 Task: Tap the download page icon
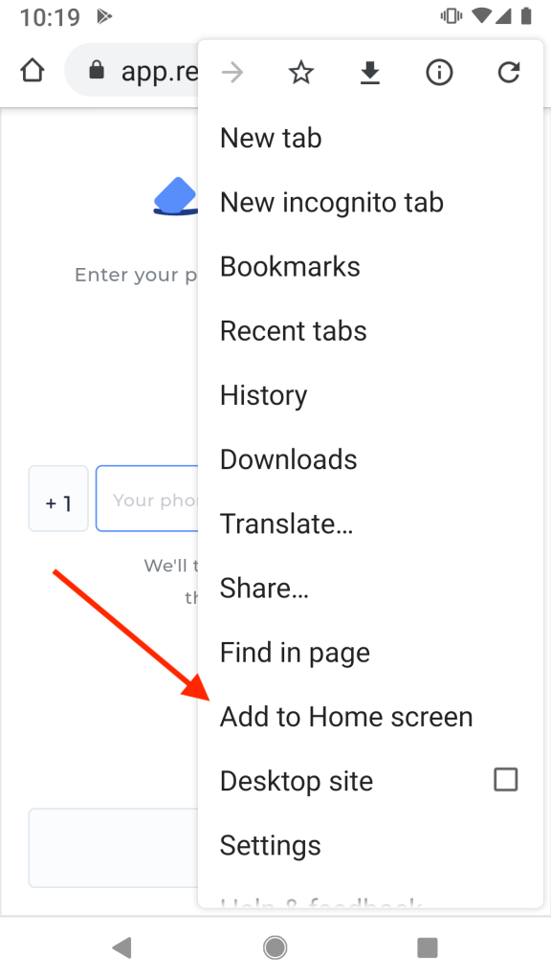point(370,73)
